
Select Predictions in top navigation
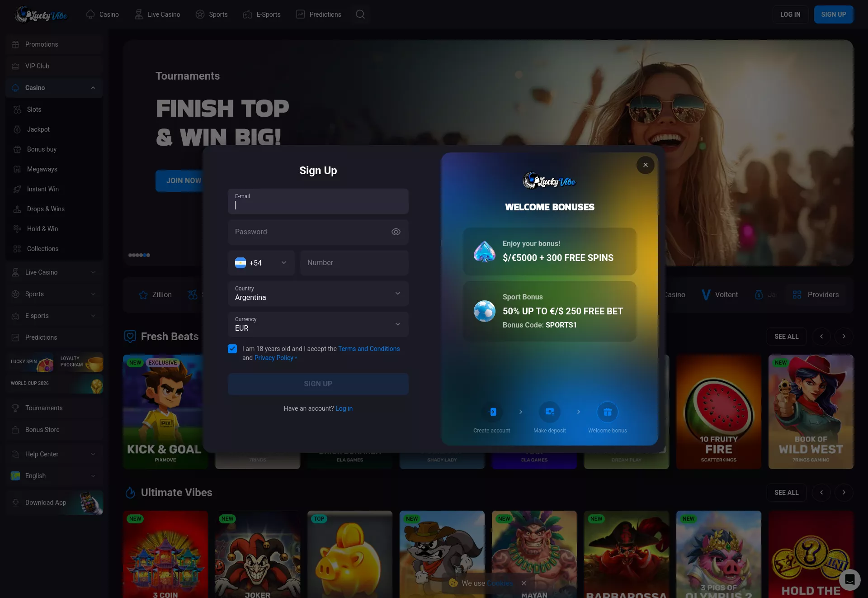tap(319, 14)
